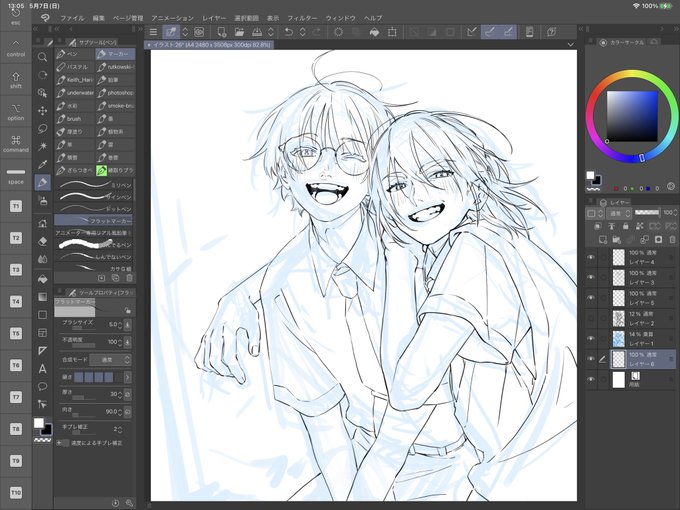This screenshot has width=680, height=510.
Task: Hide the 用紙 paper layer via eye
Action: tap(591, 379)
